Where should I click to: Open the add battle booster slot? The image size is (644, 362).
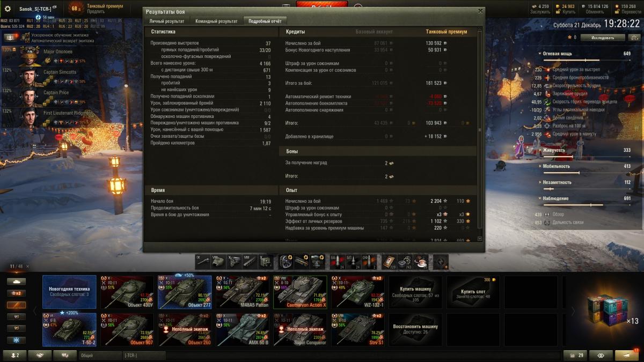coord(441,261)
